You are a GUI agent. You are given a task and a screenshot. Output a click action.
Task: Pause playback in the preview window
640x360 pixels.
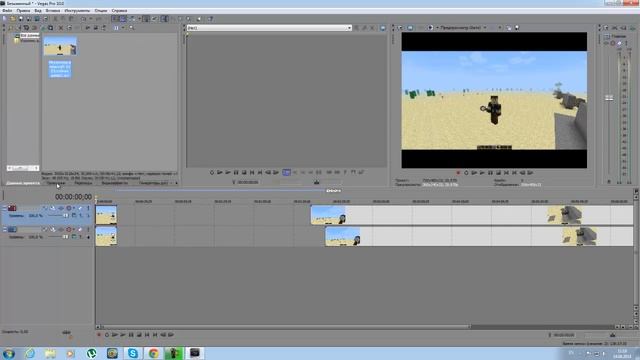coord(490,173)
